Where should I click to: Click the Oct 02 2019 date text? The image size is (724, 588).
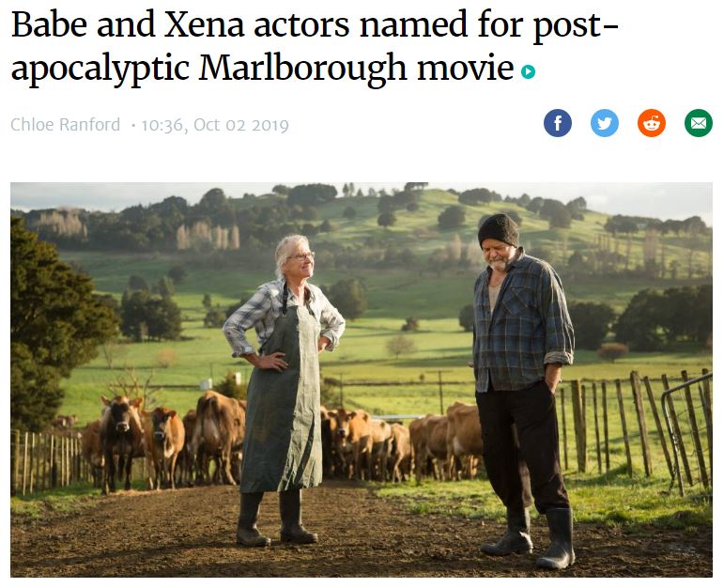tap(241, 125)
